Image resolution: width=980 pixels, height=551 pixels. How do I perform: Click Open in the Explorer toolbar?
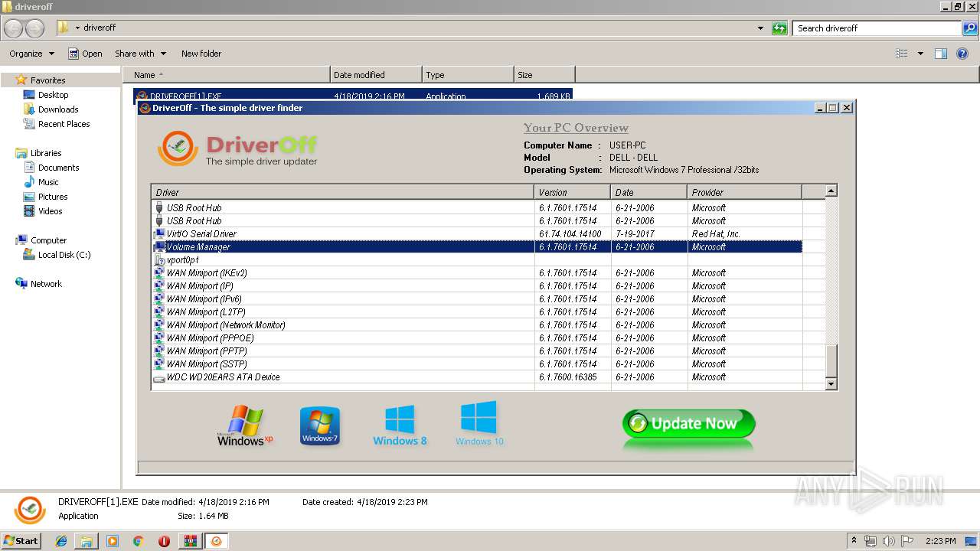(x=85, y=54)
